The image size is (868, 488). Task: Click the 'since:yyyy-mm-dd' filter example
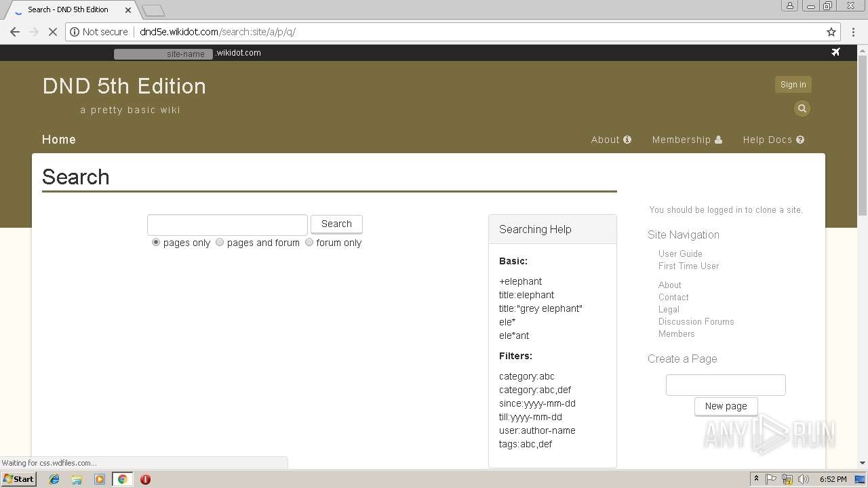pyautogui.click(x=537, y=403)
